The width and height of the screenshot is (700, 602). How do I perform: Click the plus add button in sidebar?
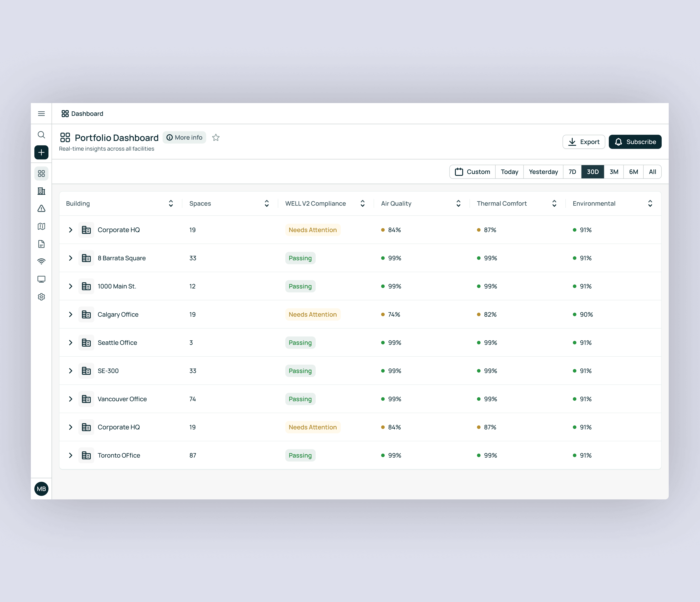tap(41, 152)
